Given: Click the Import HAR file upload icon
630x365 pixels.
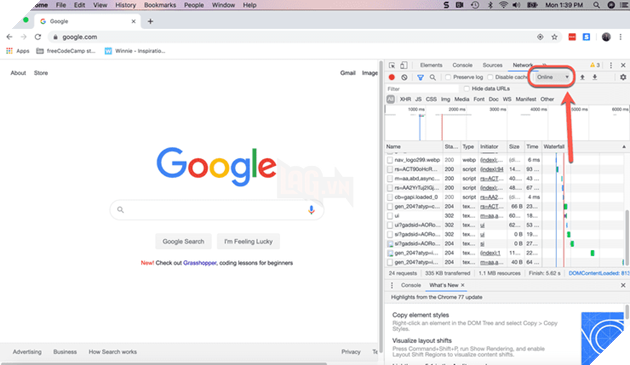Looking at the screenshot, I should pyautogui.click(x=582, y=77).
